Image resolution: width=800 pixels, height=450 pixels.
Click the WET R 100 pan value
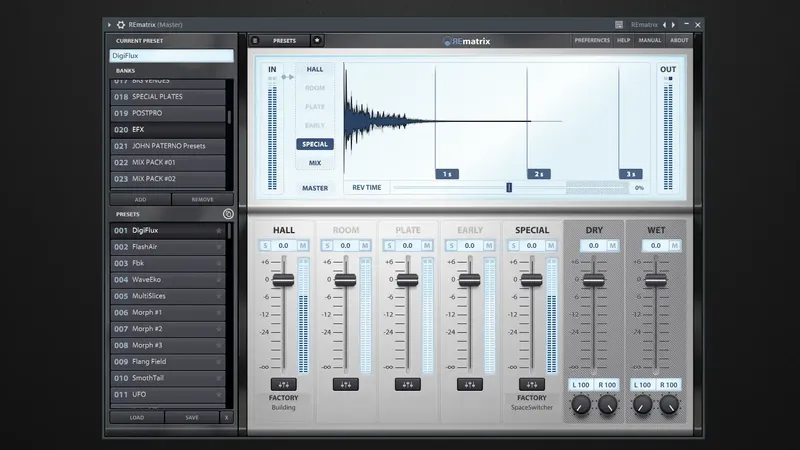(x=668, y=385)
